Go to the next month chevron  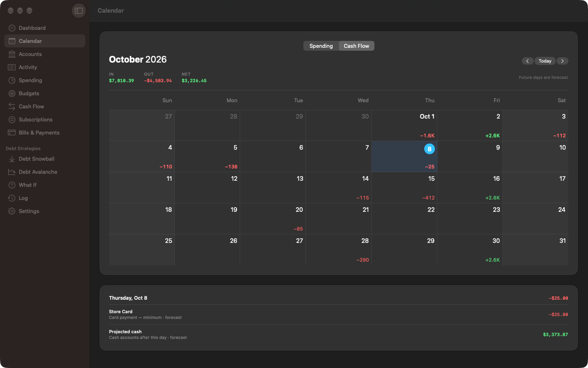tap(563, 61)
